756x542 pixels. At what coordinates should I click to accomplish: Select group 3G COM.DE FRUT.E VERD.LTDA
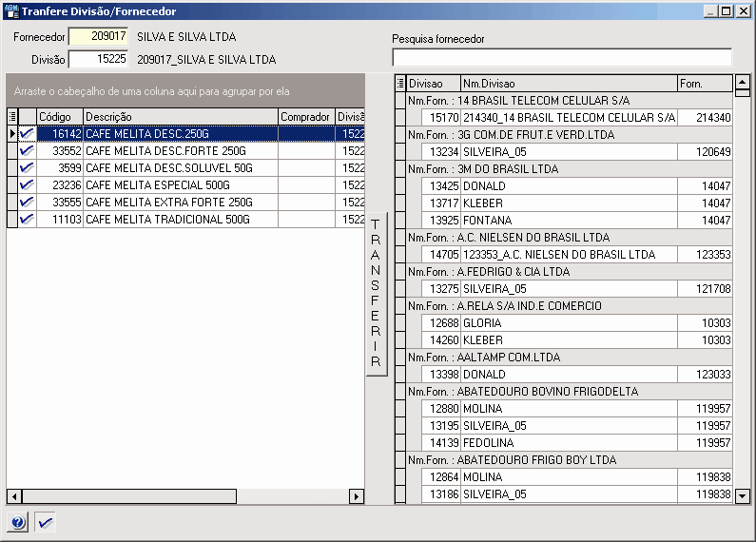(x=569, y=134)
